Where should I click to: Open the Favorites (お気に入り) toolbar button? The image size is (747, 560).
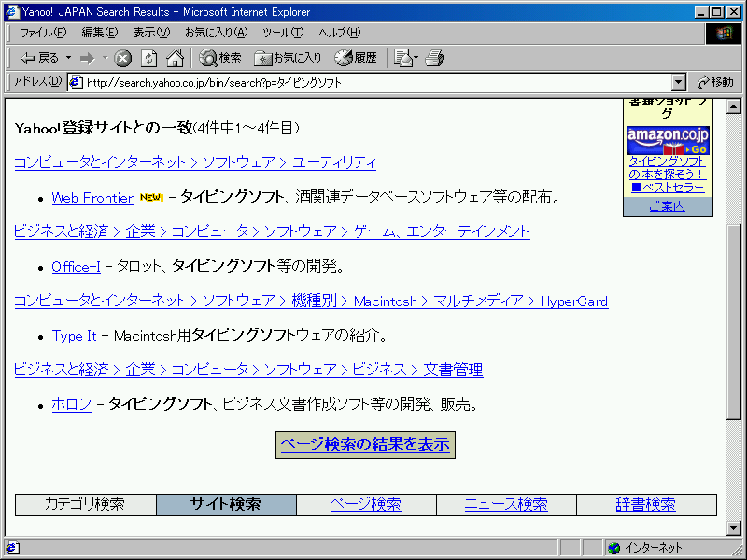tap(288, 58)
